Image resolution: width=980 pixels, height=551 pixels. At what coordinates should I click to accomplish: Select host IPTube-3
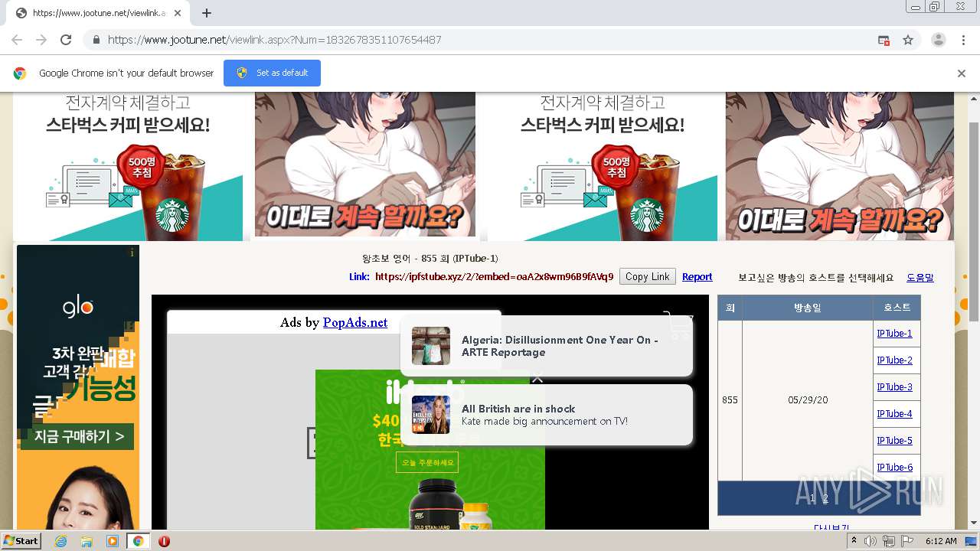click(894, 387)
